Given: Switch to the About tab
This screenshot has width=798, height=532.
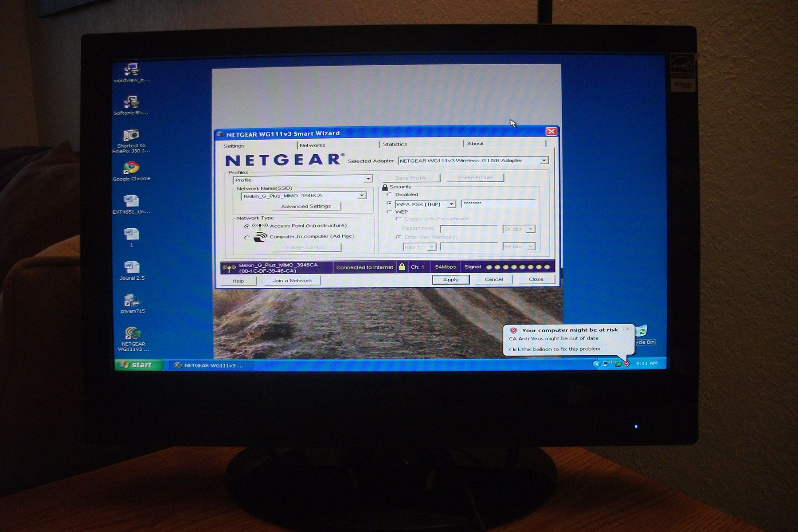Looking at the screenshot, I should click(475, 144).
